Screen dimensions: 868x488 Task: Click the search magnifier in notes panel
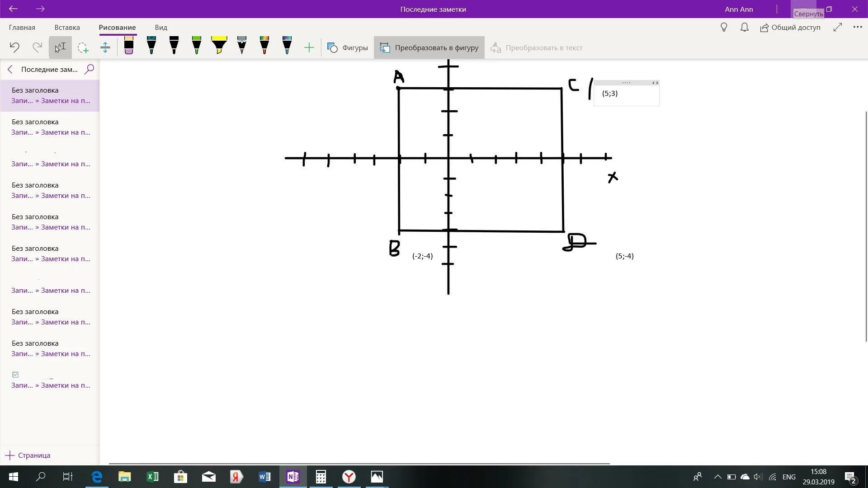coord(90,69)
